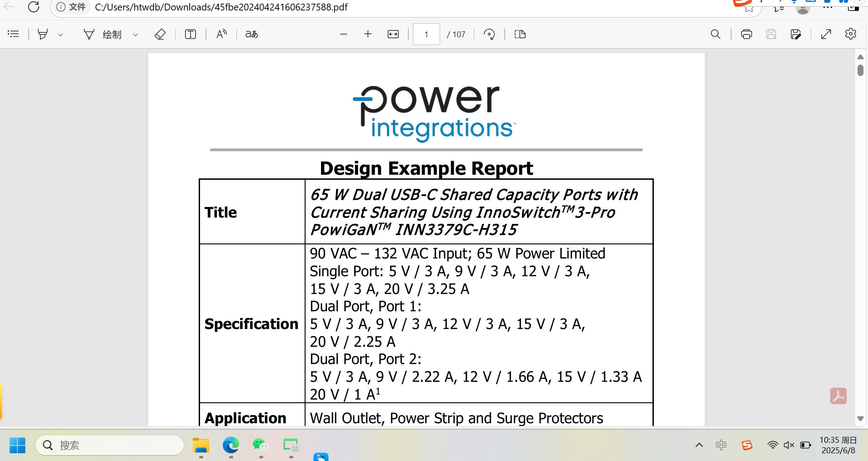Screen dimensions: 868x461
Task: Open the table of contents sidebar
Action: click(14, 34)
